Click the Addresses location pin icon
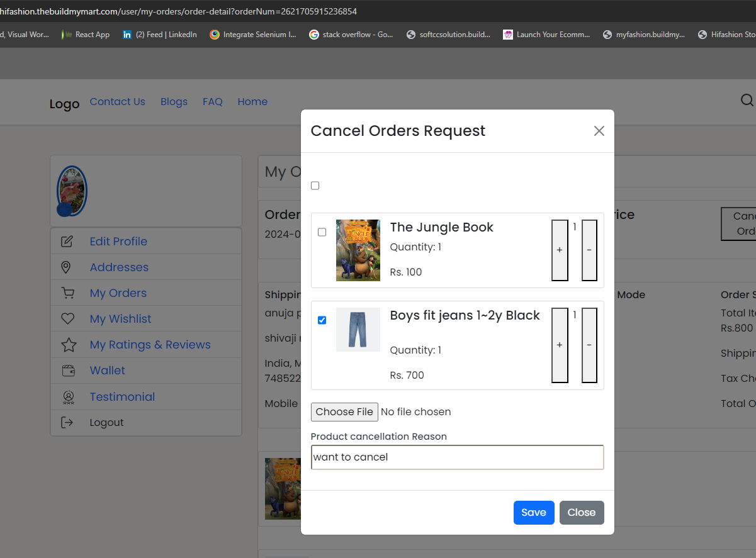Image resolution: width=756 pixels, height=558 pixels. coord(66,267)
